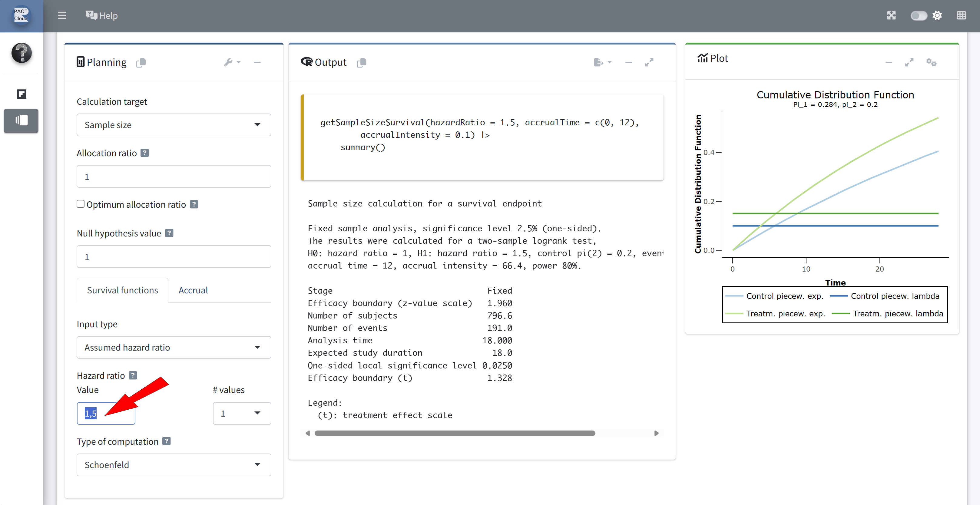
Task: Expand Output panel to fullscreen
Action: coord(649,62)
